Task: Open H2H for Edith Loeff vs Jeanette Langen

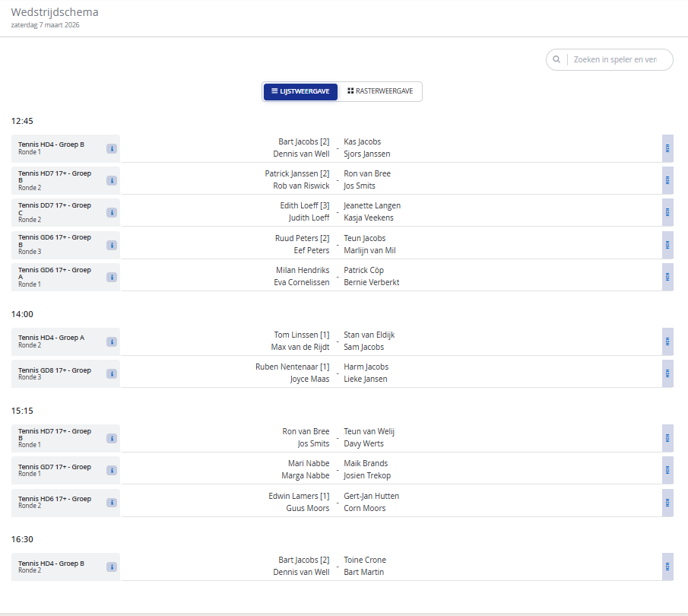Action: [667, 212]
